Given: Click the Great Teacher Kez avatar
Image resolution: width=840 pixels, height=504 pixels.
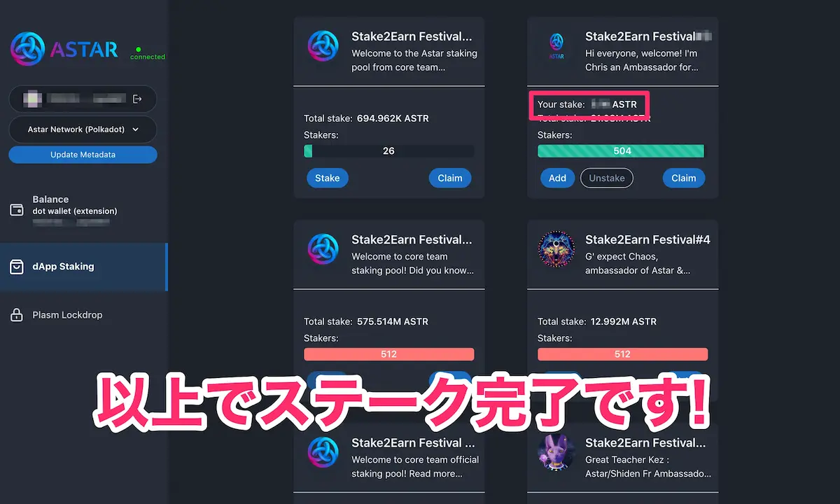Looking at the screenshot, I should click(556, 452).
